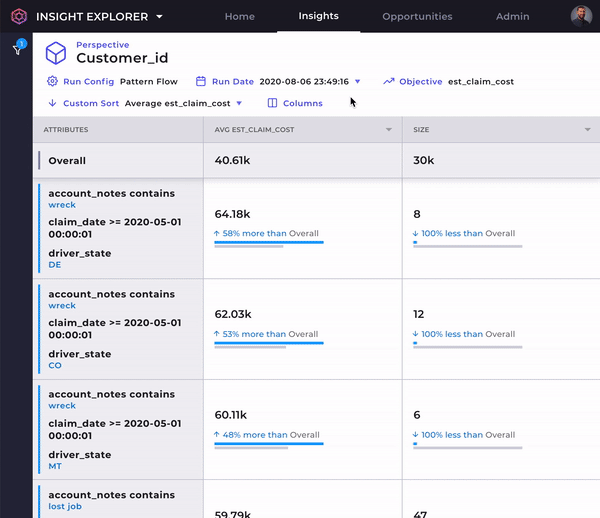Select the Overall row label

(67, 161)
